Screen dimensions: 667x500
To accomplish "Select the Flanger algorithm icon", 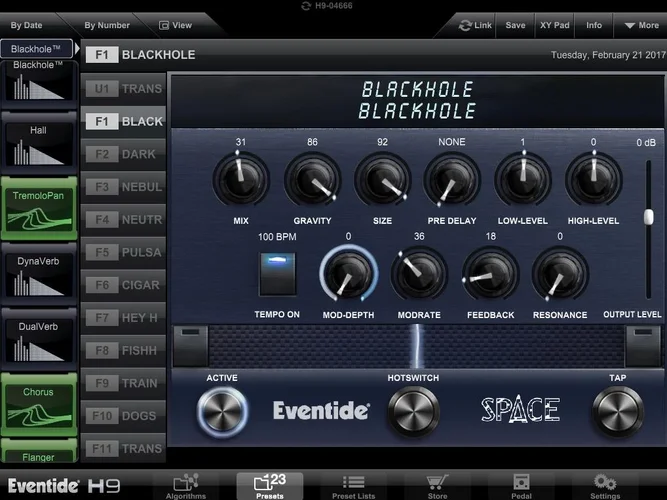I will (x=39, y=451).
